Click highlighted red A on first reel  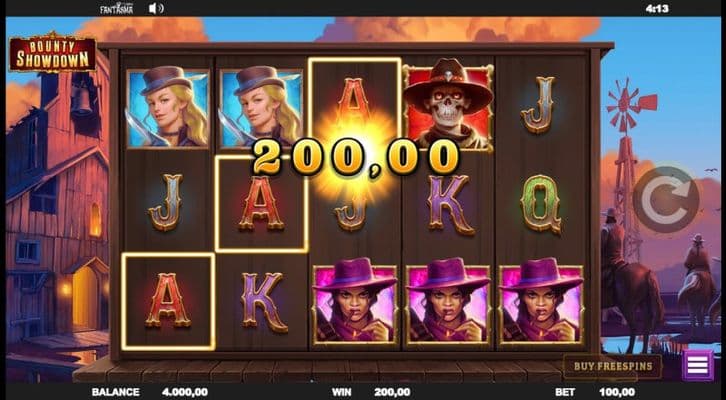point(168,301)
